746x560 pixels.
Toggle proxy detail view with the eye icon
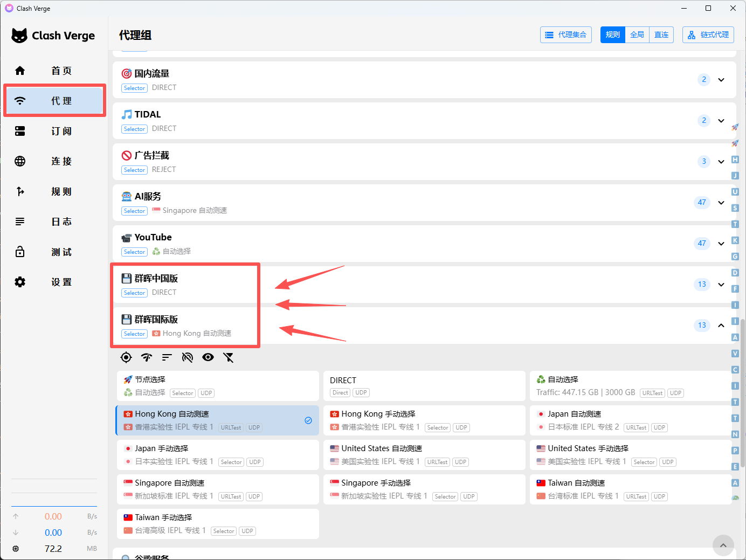coord(208,357)
